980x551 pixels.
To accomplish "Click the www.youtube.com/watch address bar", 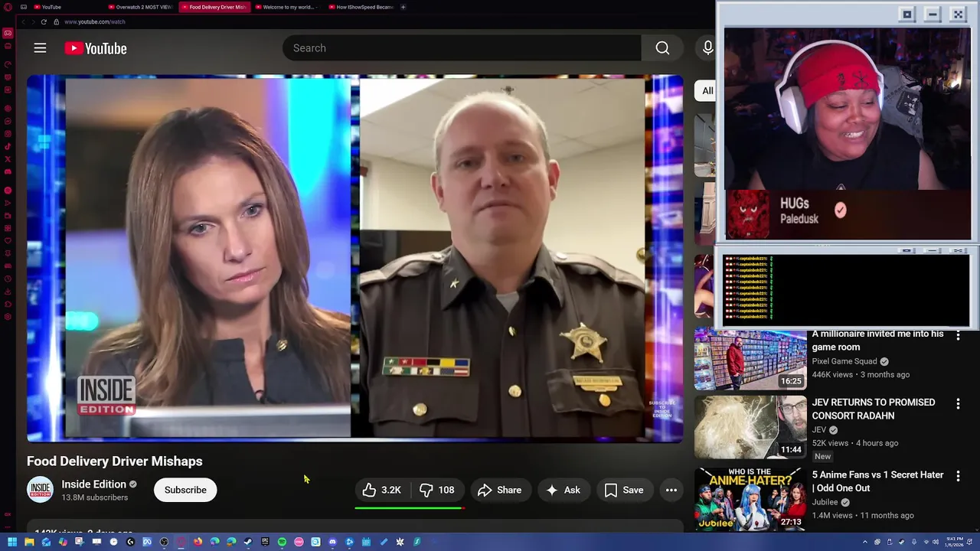I will point(95,21).
